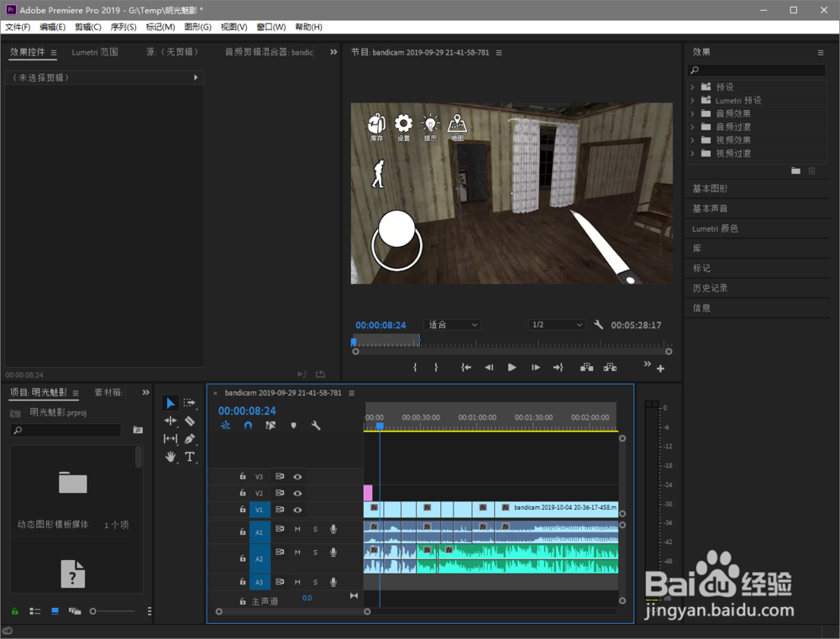Image resolution: width=840 pixels, height=639 pixels.
Task: Toggle V2 track visibility eye
Action: [297, 493]
